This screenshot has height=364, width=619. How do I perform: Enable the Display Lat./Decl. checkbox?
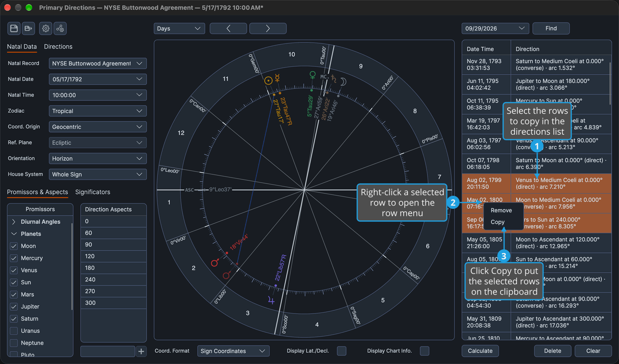tap(342, 351)
